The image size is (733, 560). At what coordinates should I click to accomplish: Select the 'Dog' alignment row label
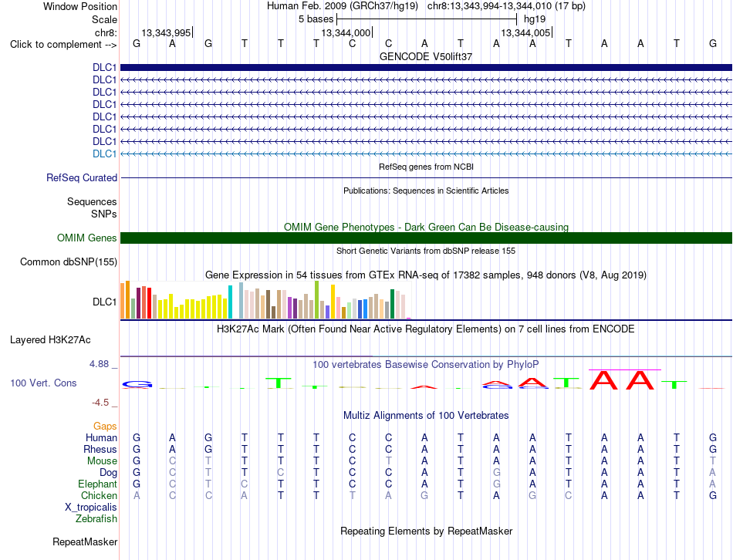click(108, 473)
